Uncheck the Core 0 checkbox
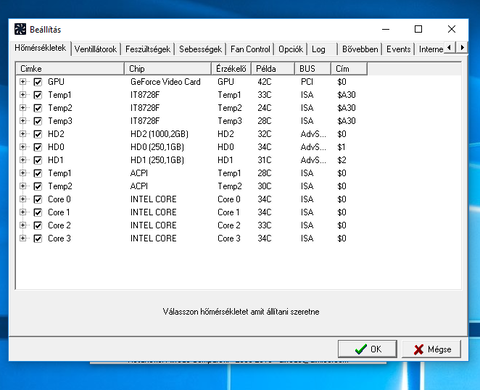Image resolution: width=480 pixels, height=390 pixels. [x=38, y=199]
